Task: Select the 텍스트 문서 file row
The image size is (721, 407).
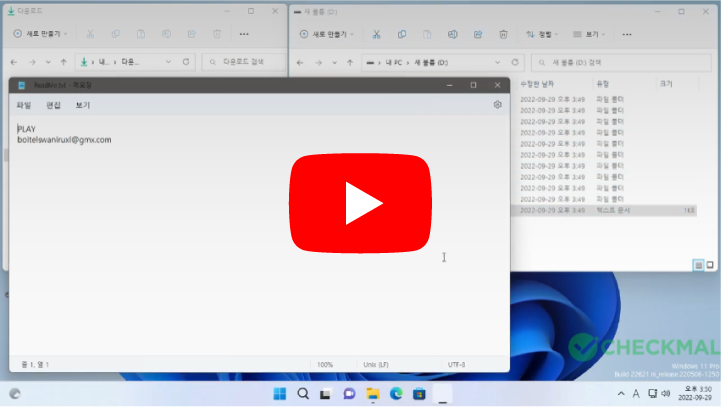Action: (x=604, y=211)
